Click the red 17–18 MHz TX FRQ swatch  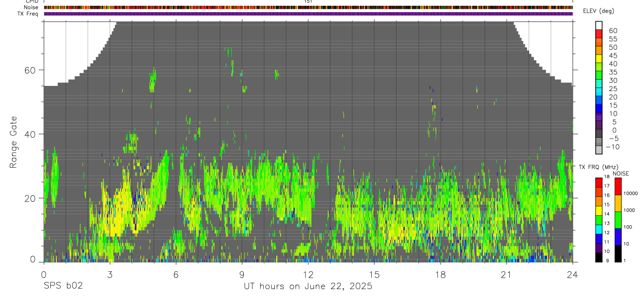pyautogui.click(x=598, y=182)
